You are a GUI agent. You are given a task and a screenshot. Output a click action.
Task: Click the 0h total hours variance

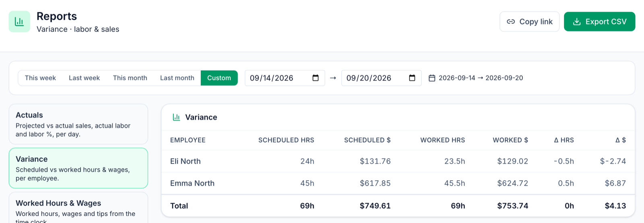click(569, 206)
